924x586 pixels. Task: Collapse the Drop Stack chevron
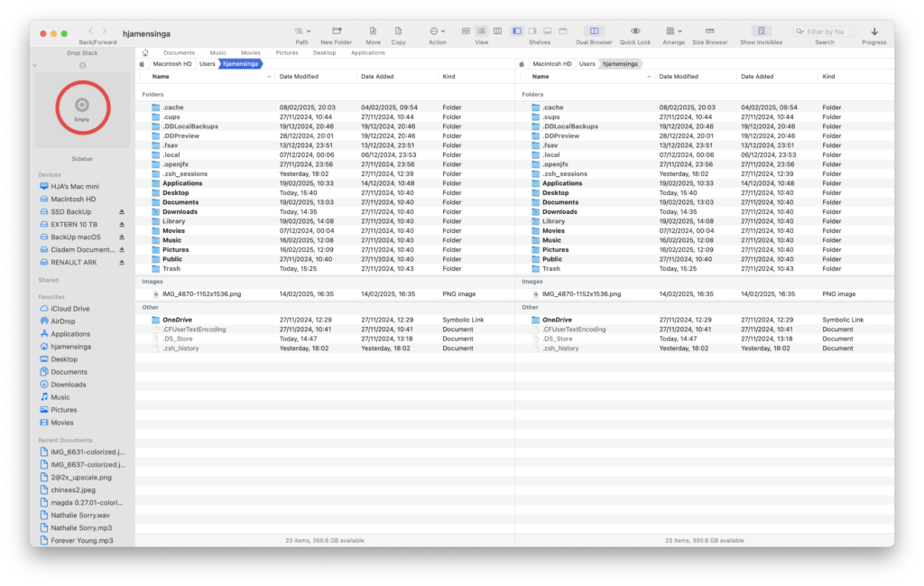click(x=35, y=65)
